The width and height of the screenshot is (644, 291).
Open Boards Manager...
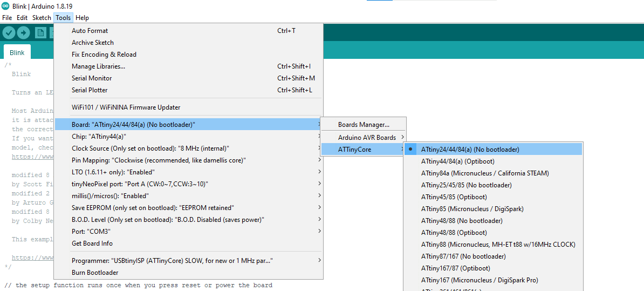click(364, 125)
